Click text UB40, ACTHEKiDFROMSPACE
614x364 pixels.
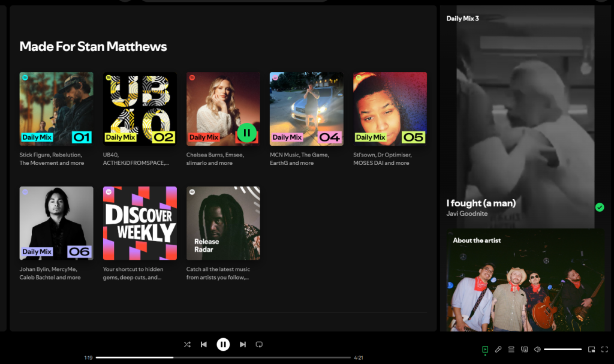136,159
